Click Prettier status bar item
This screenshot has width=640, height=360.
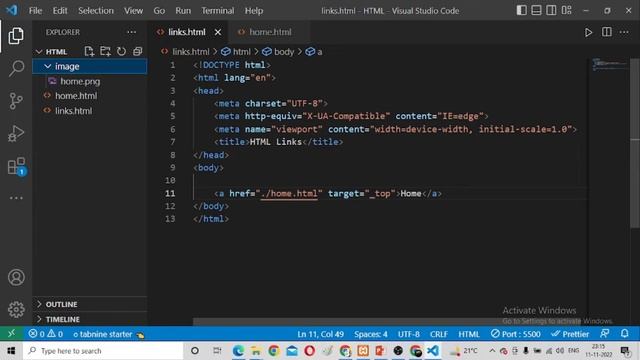point(570,334)
